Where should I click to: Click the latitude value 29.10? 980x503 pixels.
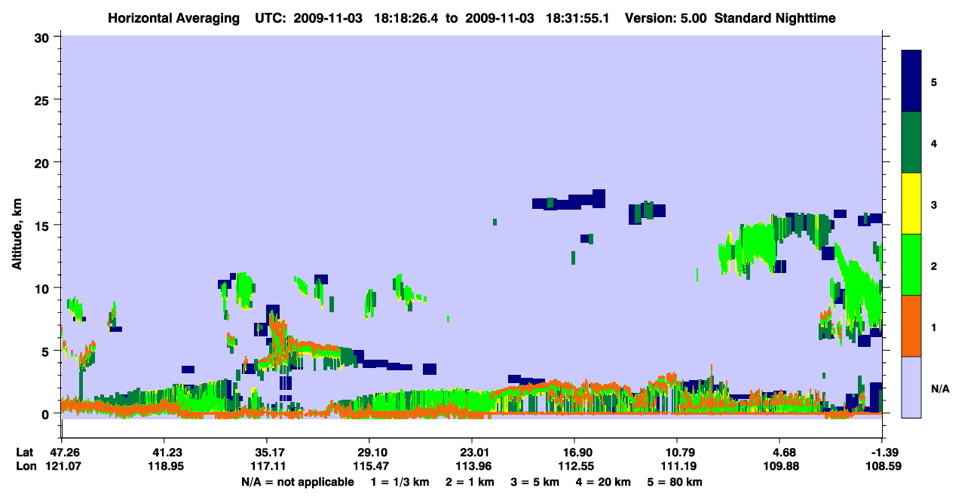369,452
